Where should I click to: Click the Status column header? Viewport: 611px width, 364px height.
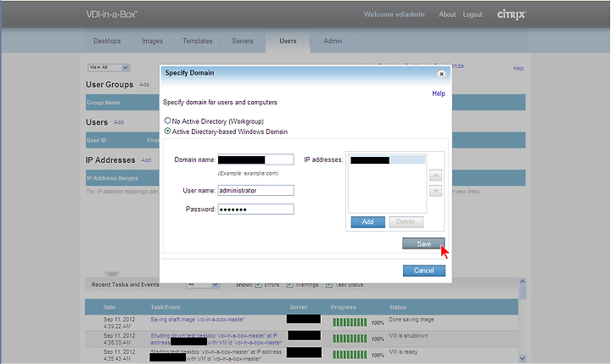coord(397,307)
